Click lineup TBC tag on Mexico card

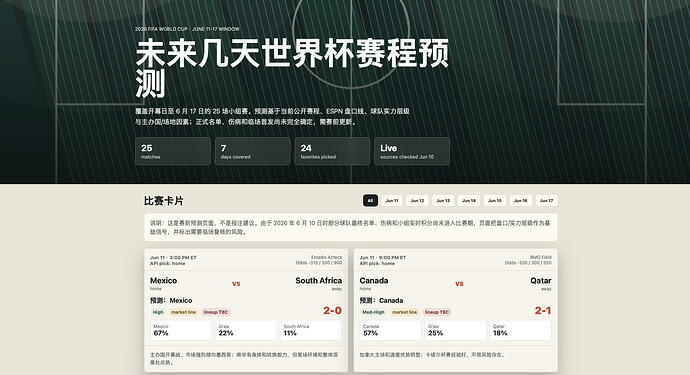(x=216, y=312)
